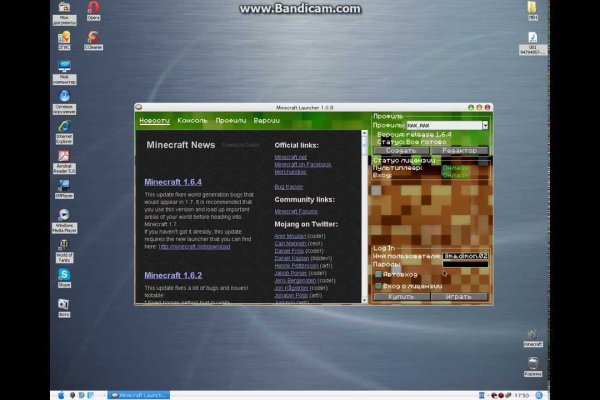Open Windows Media Player desktop shortcut

point(64,215)
